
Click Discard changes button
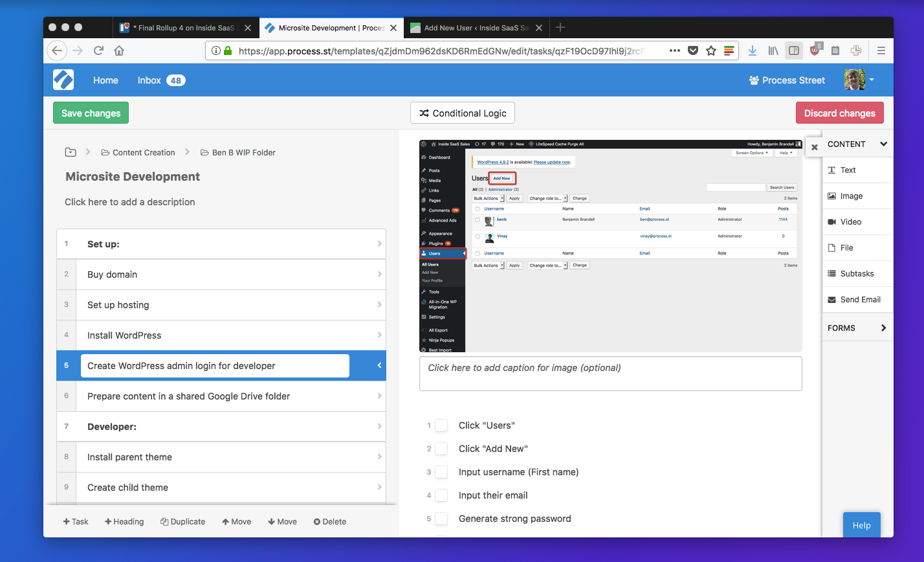coord(839,113)
